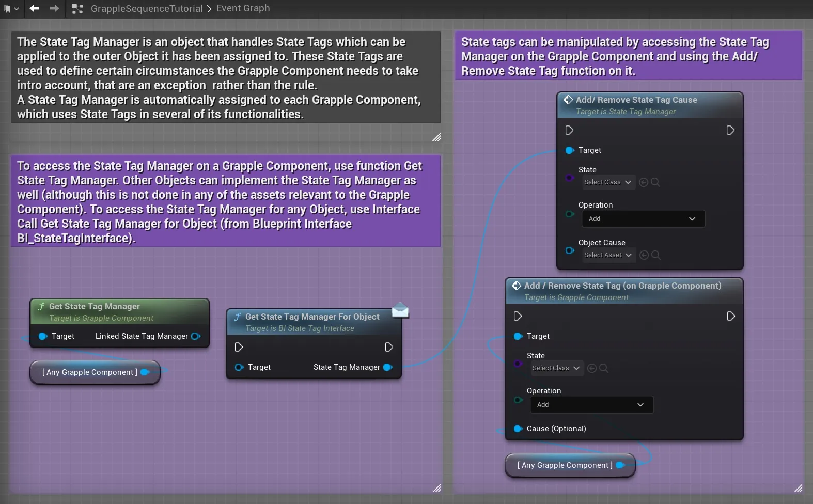Click the blueprint graph icon beside GrappleSequenceTutorial
Image resolution: width=813 pixels, height=504 pixels.
77,9
